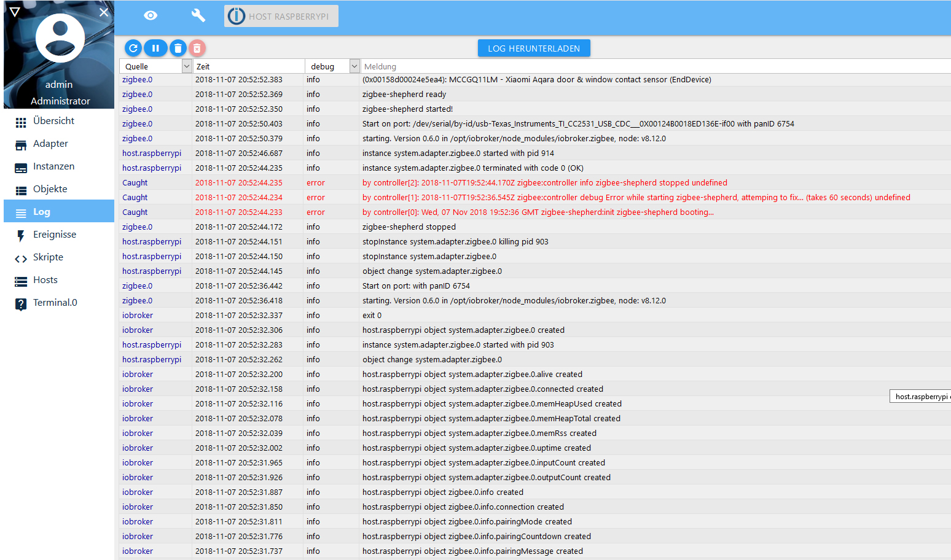Click the Meldung filter input field
The width and height of the screenshot is (951, 560).
click(656, 66)
